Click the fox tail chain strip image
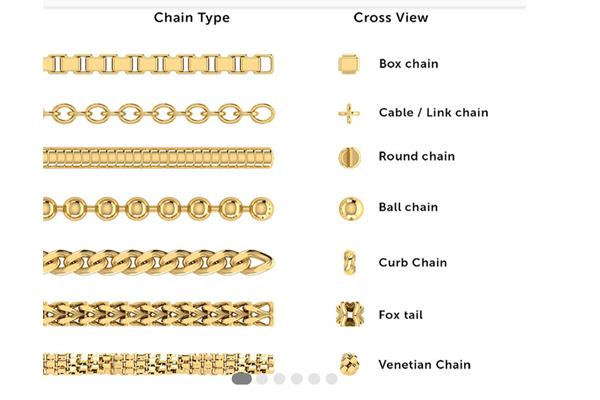600x400 pixels. 158,314
